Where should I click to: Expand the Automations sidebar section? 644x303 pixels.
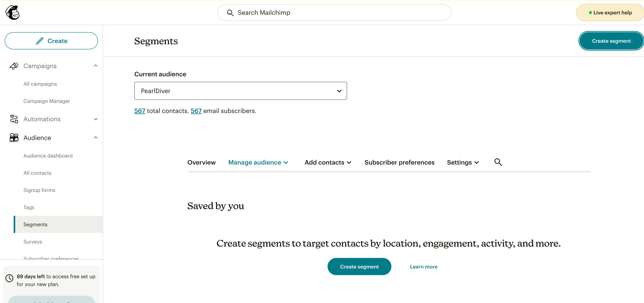96,119
